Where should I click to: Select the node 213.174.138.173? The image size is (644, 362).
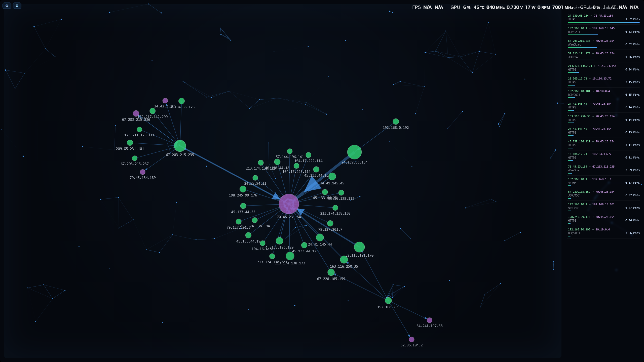(x=290, y=256)
